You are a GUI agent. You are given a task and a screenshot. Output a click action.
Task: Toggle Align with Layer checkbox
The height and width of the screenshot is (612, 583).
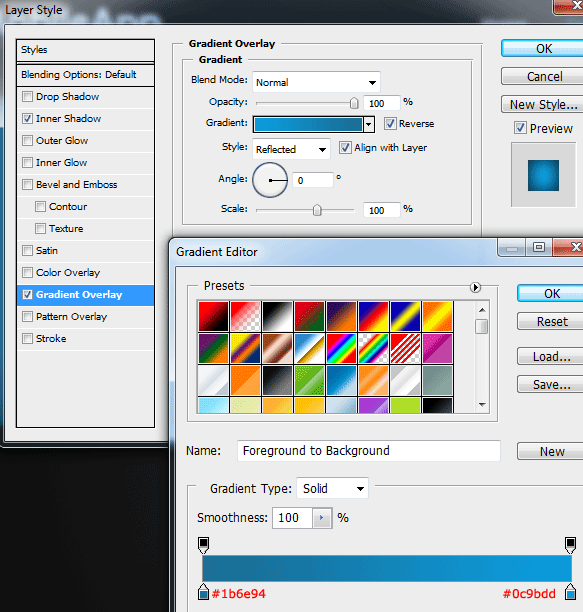click(x=345, y=148)
